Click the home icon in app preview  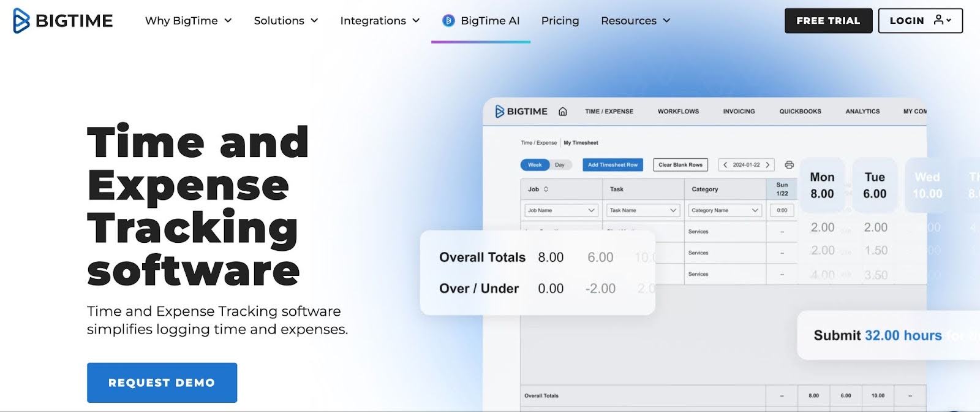pyautogui.click(x=563, y=112)
